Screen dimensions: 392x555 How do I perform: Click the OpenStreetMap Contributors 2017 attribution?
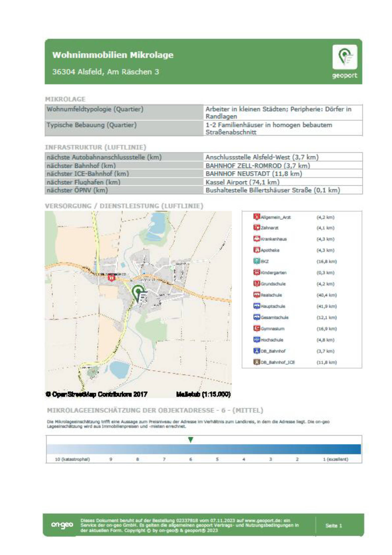click(x=97, y=394)
